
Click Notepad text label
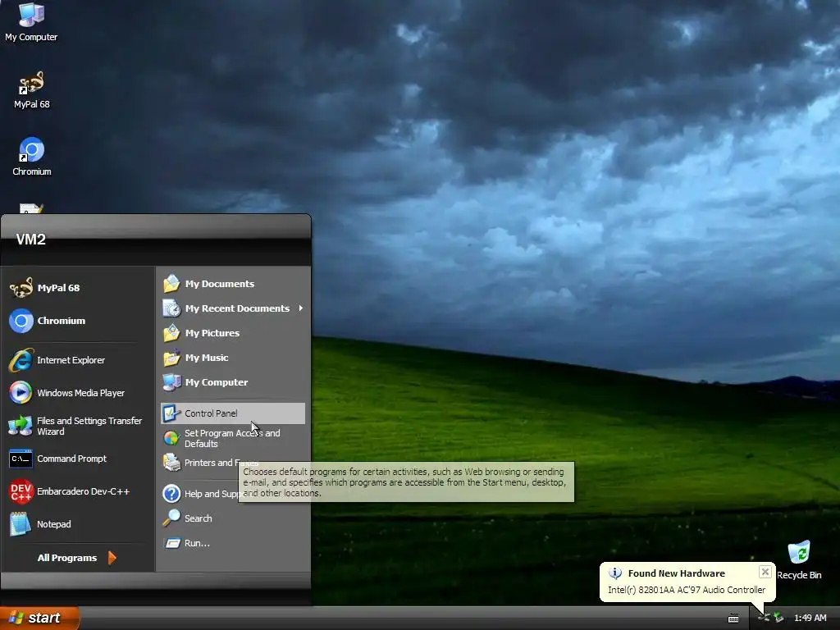coord(53,524)
